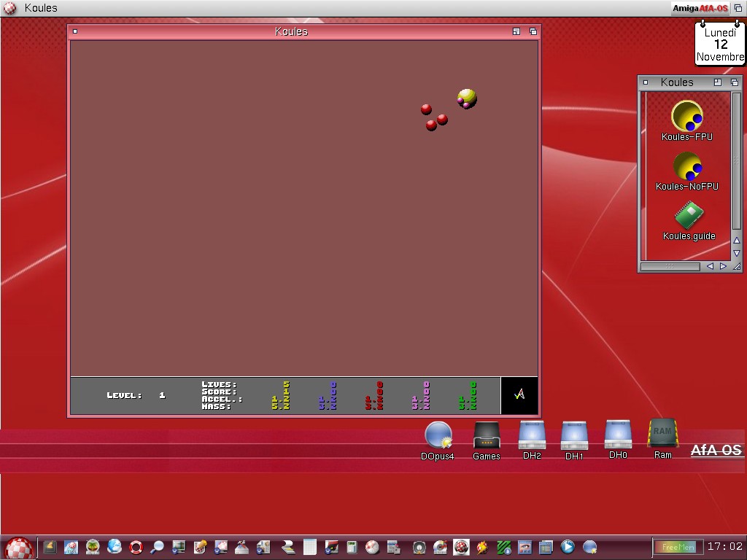The height and width of the screenshot is (560, 747).
Task: Click the Koules game window title bar
Action: click(292, 31)
